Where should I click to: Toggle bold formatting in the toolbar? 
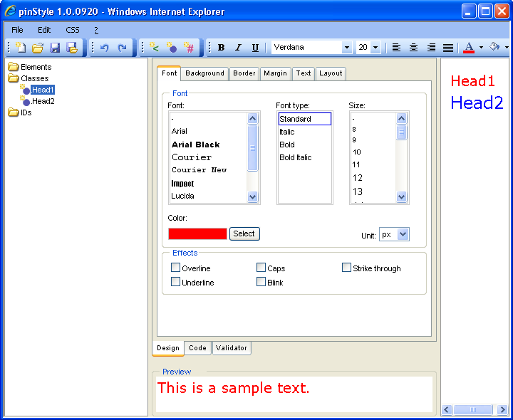pos(221,48)
